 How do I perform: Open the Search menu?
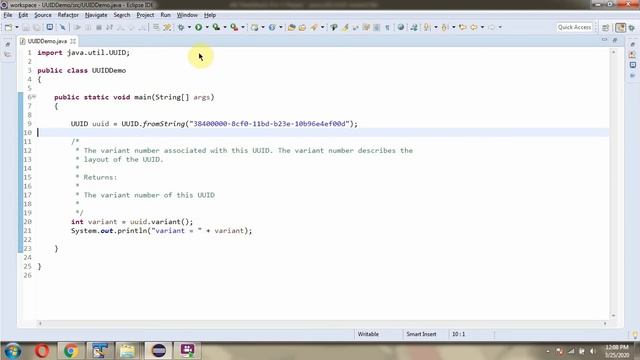click(x=122, y=15)
